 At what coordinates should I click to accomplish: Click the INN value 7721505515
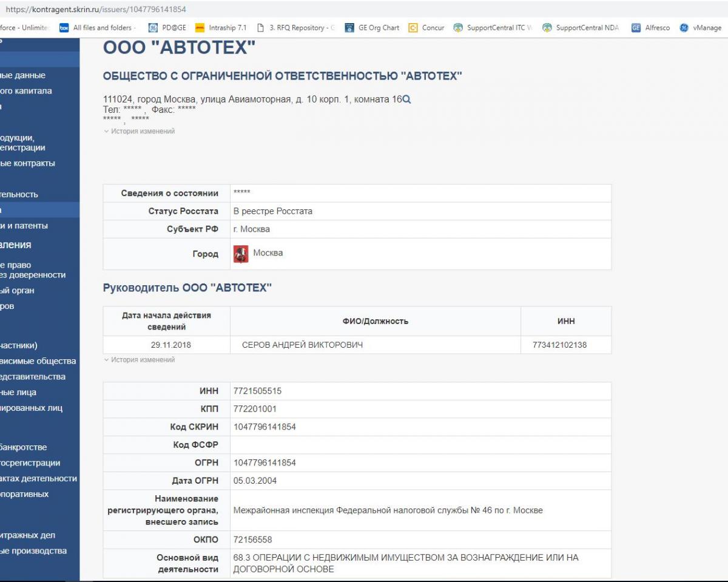tap(257, 391)
